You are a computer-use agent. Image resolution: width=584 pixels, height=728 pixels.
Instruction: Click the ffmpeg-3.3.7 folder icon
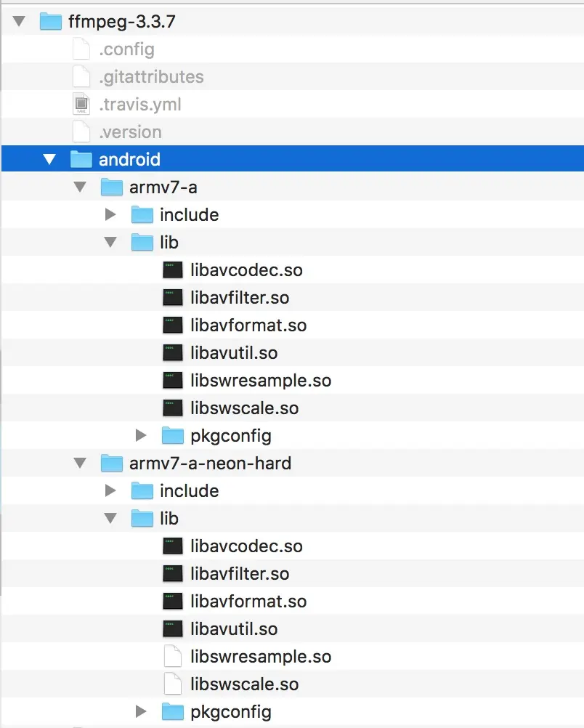click(51, 21)
